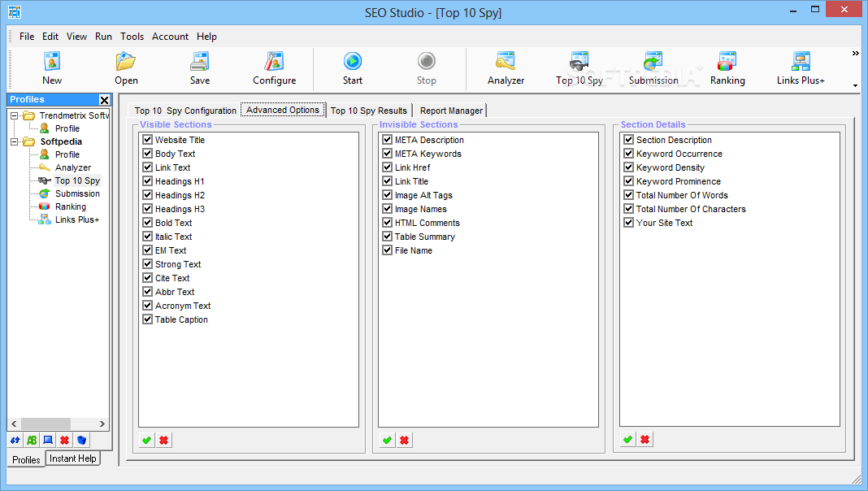Select Top 10 Spy in the profiles tree
Screen dimensions: 868x491
(77, 180)
